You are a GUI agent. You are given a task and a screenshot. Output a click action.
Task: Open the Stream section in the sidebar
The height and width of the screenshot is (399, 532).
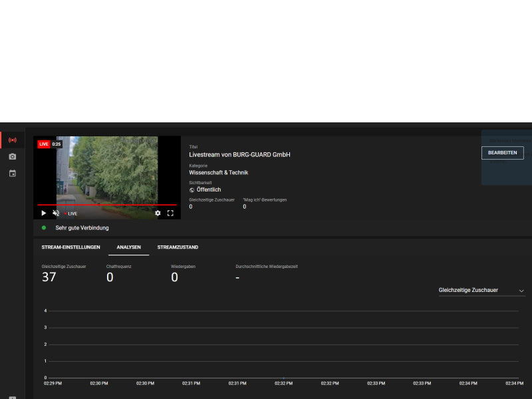(12, 140)
